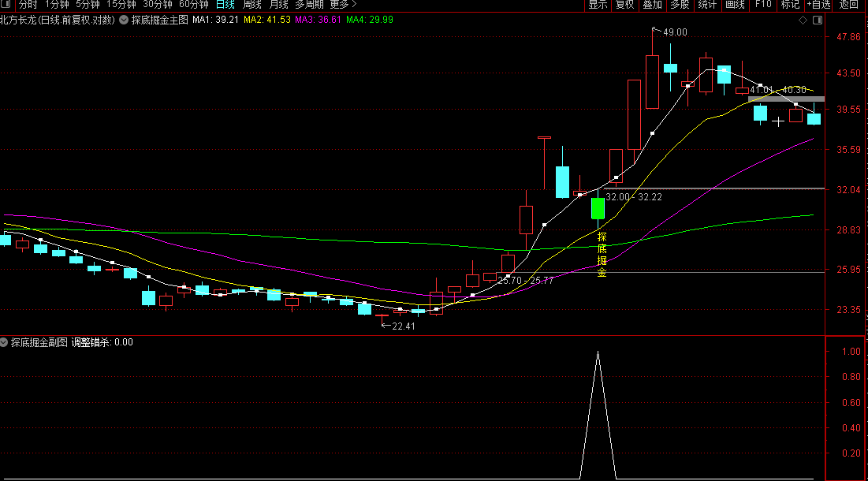Switch to 周线 weekly chart

[x=251, y=5]
